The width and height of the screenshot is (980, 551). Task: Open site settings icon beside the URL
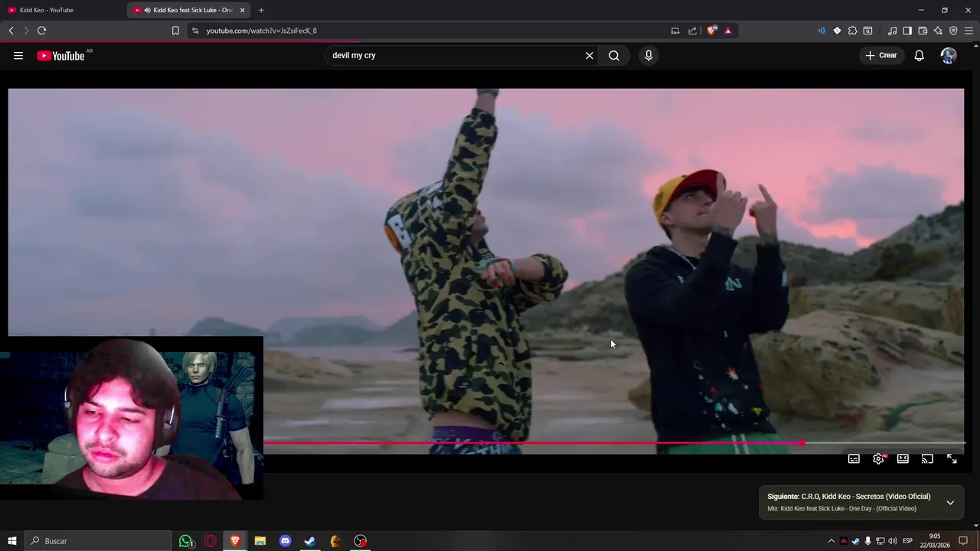click(x=194, y=31)
